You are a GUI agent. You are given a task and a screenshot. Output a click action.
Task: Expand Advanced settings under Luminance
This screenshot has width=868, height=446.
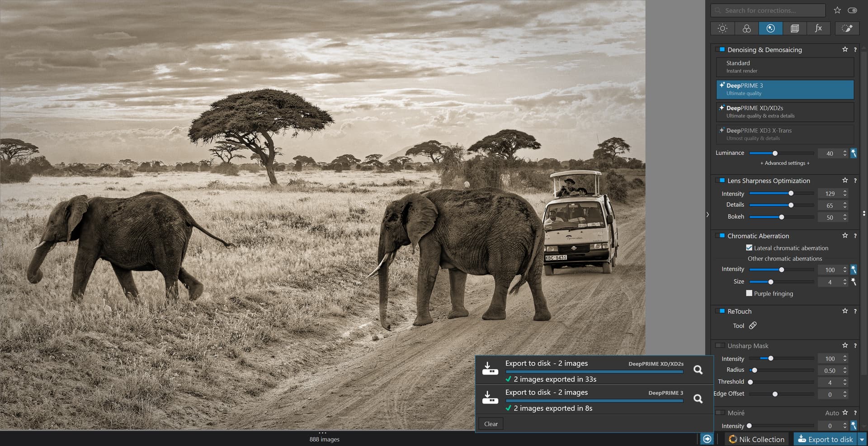tap(785, 163)
